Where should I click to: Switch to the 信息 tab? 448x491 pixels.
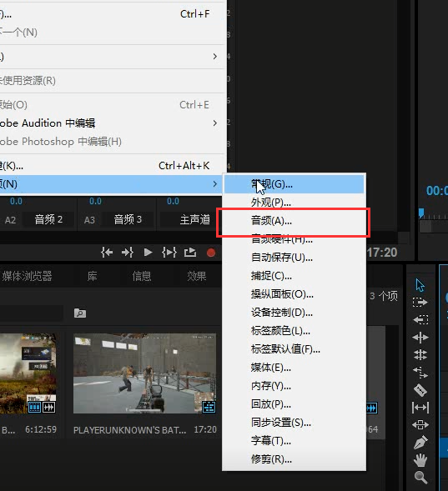point(142,276)
